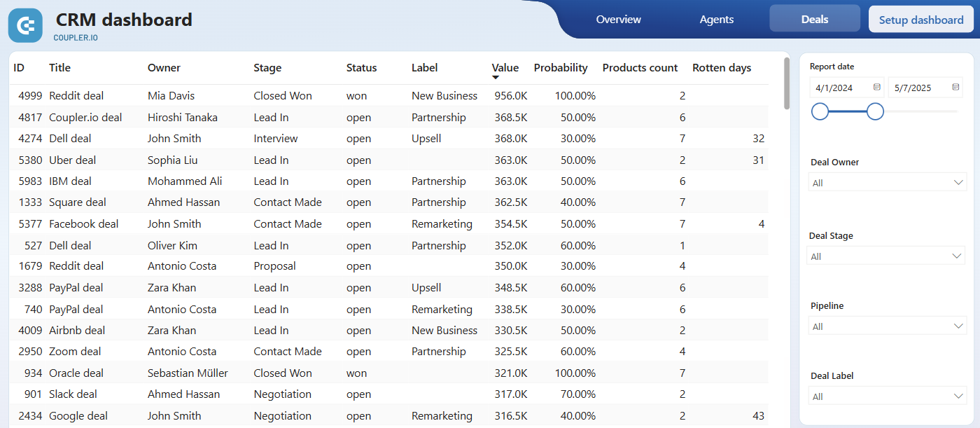This screenshot has height=428, width=980.
Task: Sort by the Status column header
Action: click(x=361, y=68)
